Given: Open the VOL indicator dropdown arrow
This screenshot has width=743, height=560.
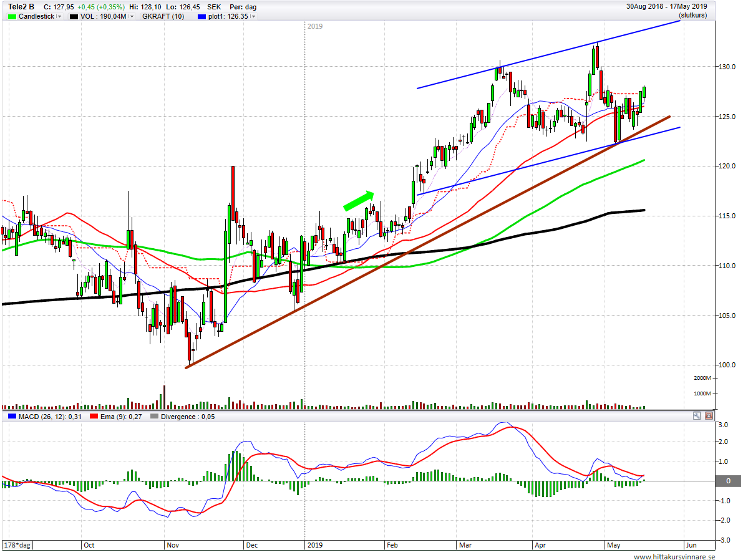Looking at the screenshot, I should coord(131,17).
